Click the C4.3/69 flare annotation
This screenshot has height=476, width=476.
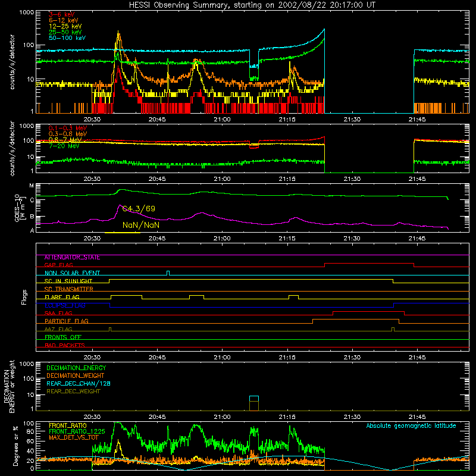[x=139, y=209]
